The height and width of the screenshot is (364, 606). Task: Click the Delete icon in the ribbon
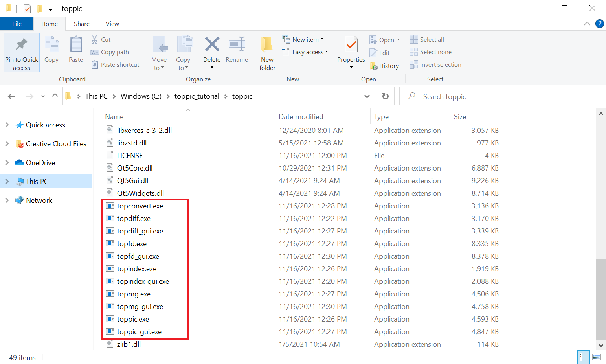pos(212,45)
